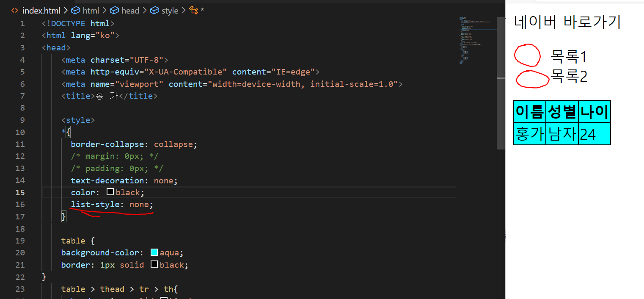Screen dimensions: 644x299
Task: Click the 네이버 바로가기 link in preview
Action: click(567, 22)
